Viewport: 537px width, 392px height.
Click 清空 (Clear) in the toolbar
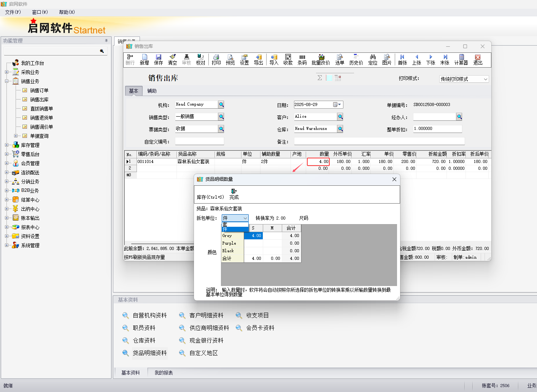tap(172, 60)
